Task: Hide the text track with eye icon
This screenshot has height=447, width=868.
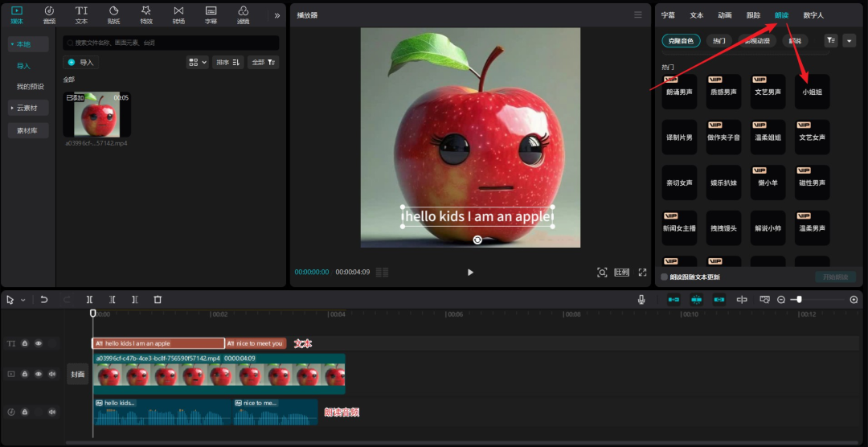Action: 38,343
